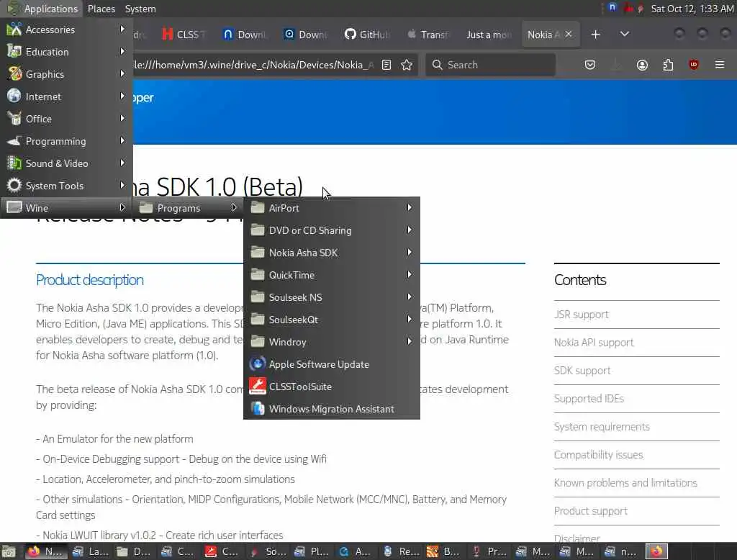
Task: Switch to the GitHub browser tab
Action: [x=367, y=35]
